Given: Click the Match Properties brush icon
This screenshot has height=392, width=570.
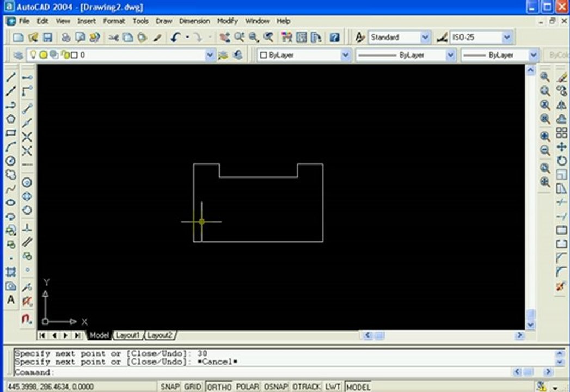Looking at the screenshot, I should point(157,37).
